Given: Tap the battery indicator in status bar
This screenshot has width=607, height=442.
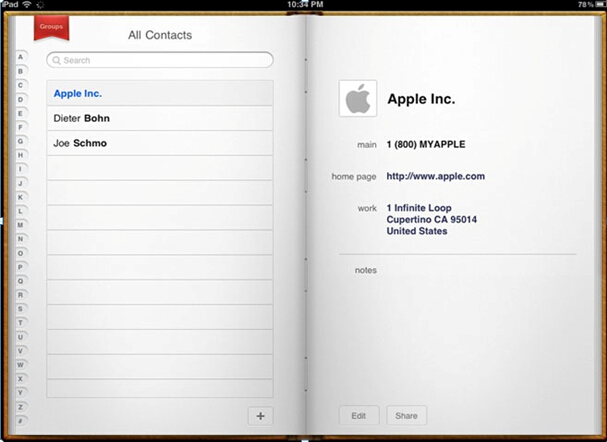Looking at the screenshot, I should click(600, 5).
